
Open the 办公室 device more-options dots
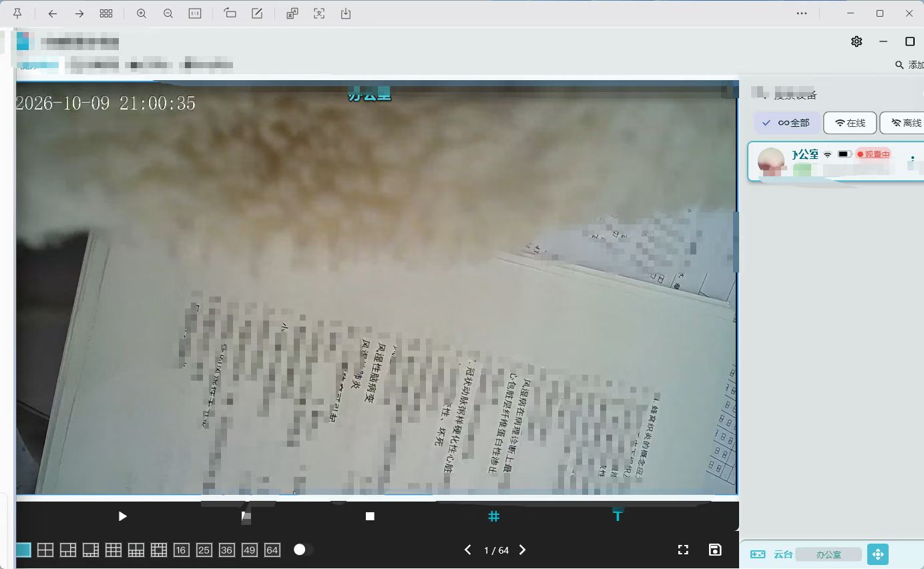[x=913, y=160]
